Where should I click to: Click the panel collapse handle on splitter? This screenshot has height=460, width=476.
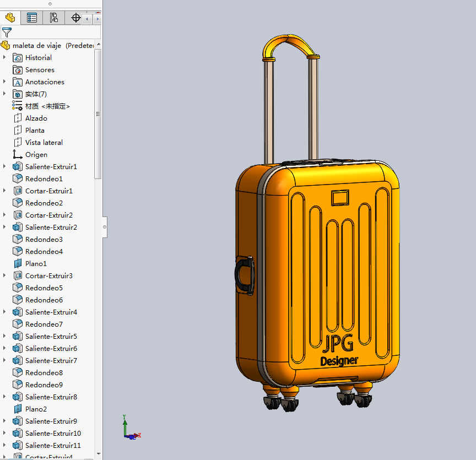pyautogui.click(x=105, y=227)
